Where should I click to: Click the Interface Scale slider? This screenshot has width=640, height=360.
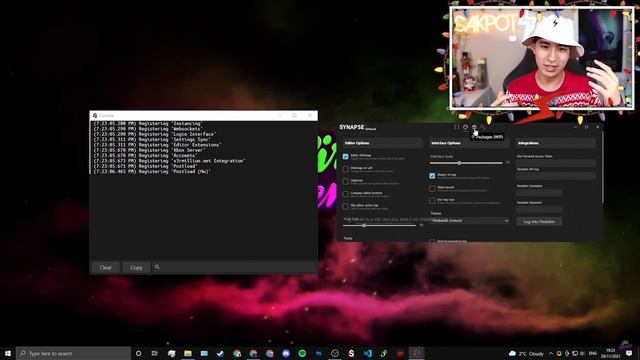point(466,163)
